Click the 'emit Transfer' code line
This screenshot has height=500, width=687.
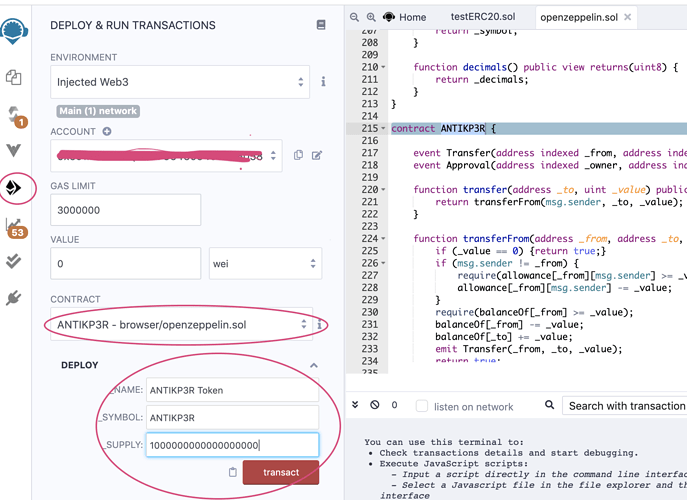coord(528,349)
